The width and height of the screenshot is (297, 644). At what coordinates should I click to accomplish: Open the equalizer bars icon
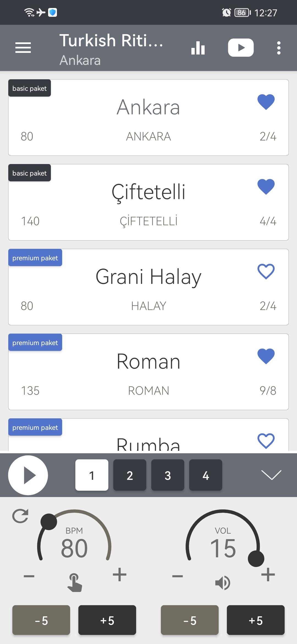point(198,48)
